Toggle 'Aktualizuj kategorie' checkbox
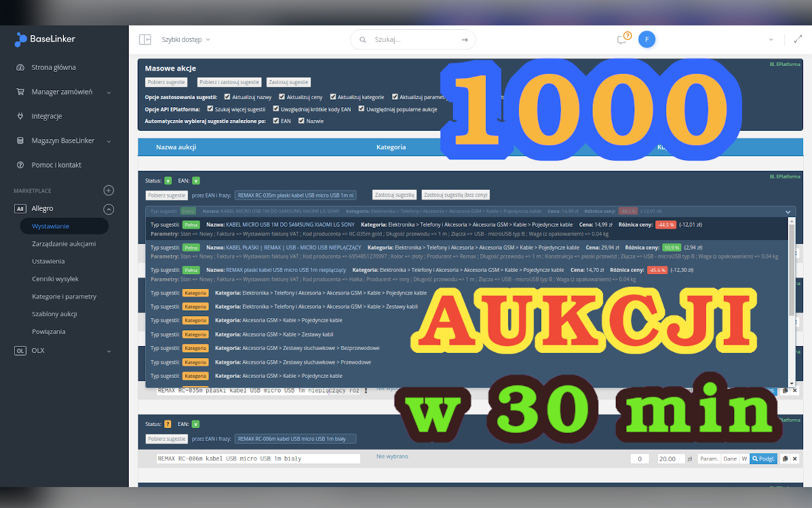 (x=332, y=97)
